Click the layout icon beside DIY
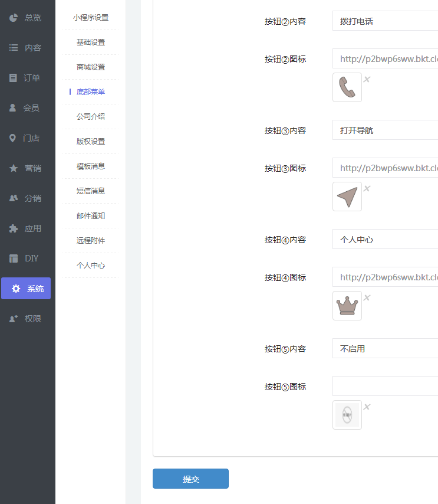The image size is (438, 504). (14, 258)
